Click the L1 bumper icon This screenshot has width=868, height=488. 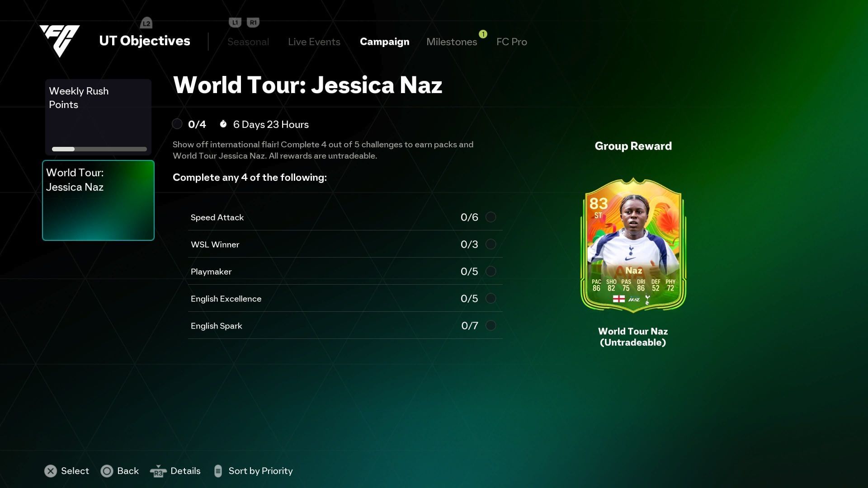235,22
